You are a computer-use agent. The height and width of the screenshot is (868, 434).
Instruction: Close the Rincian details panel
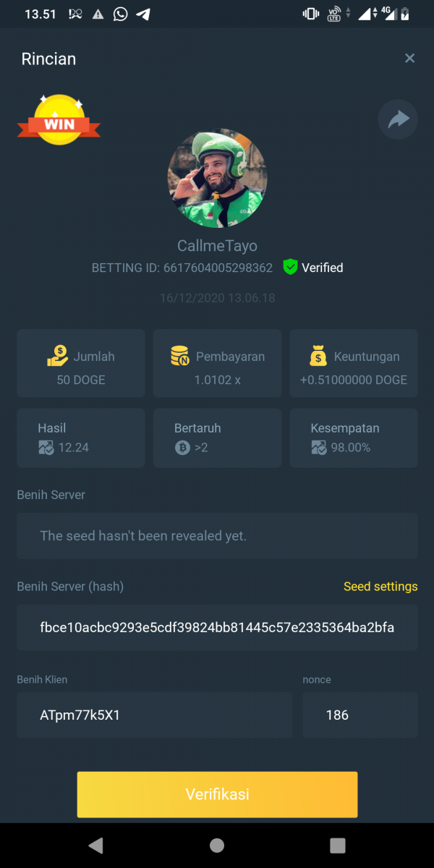coord(409,59)
